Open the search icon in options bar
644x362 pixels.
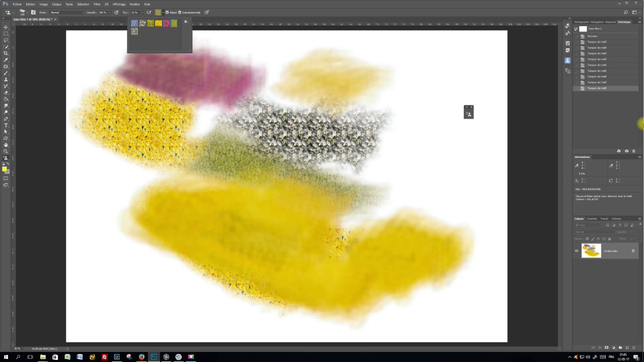coord(626,12)
